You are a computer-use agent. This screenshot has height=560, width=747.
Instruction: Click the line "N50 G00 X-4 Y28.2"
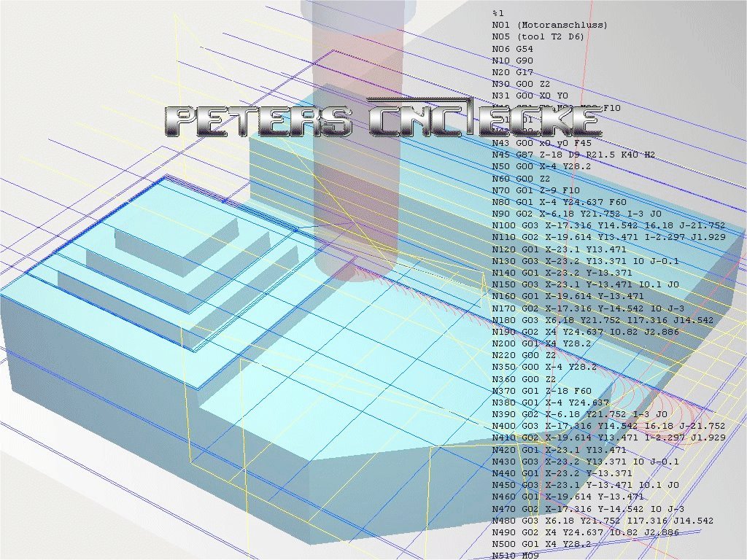(541, 167)
